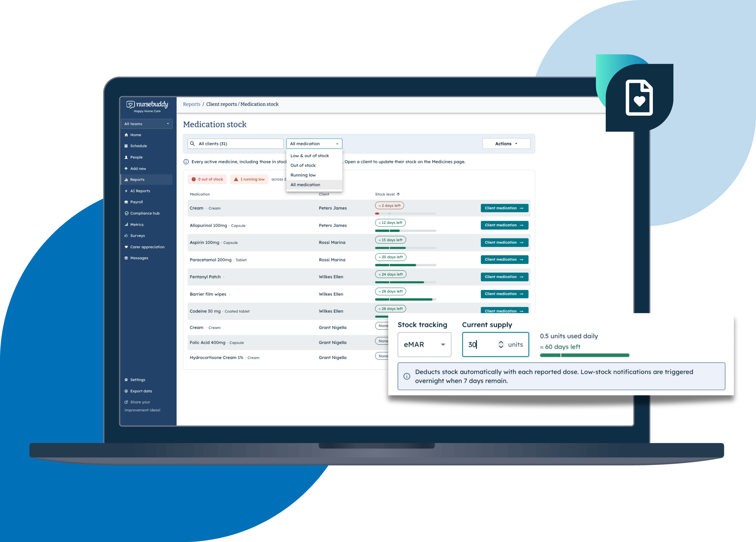Collapse the All medication filter dropdown
This screenshot has width=756, height=542.
point(314,143)
